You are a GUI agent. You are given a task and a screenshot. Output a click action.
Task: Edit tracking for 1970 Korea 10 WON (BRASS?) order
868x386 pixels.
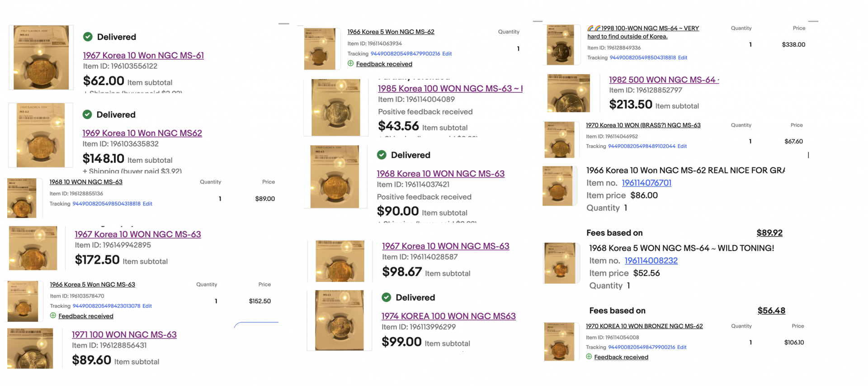(x=682, y=146)
